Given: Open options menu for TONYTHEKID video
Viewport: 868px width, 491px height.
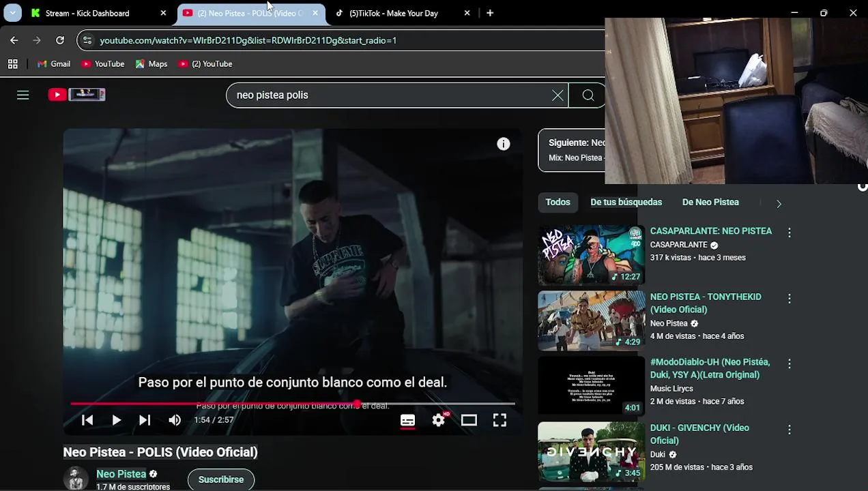Looking at the screenshot, I should coord(790,299).
